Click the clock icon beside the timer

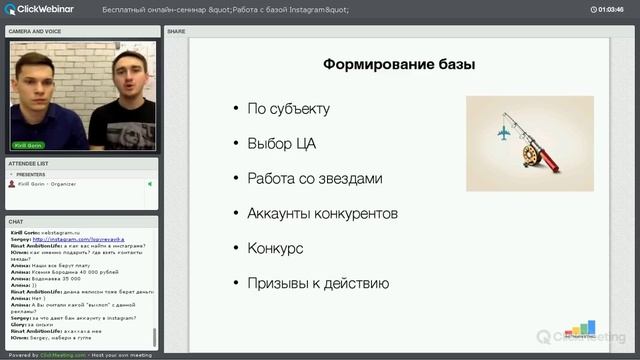click(x=593, y=9)
